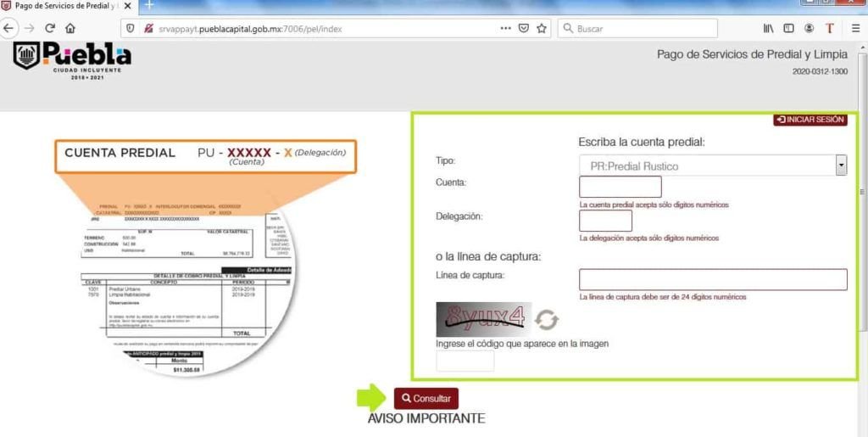Open the page actions three-dot menu
The height and width of the screenshot is (437, 868).
coord(505,28)
